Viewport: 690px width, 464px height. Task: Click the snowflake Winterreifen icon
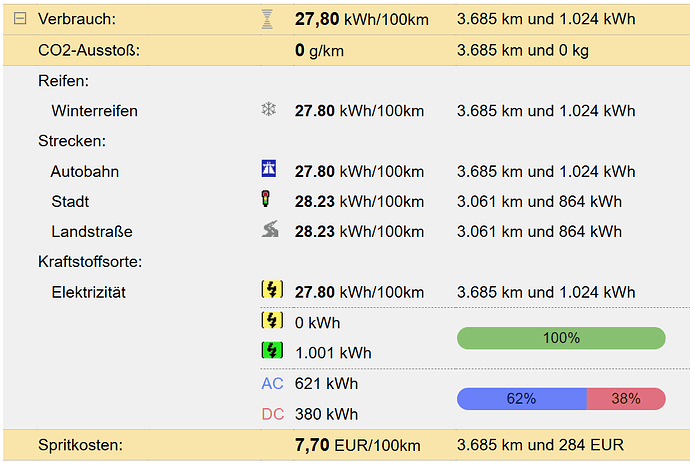click(268, 110)
